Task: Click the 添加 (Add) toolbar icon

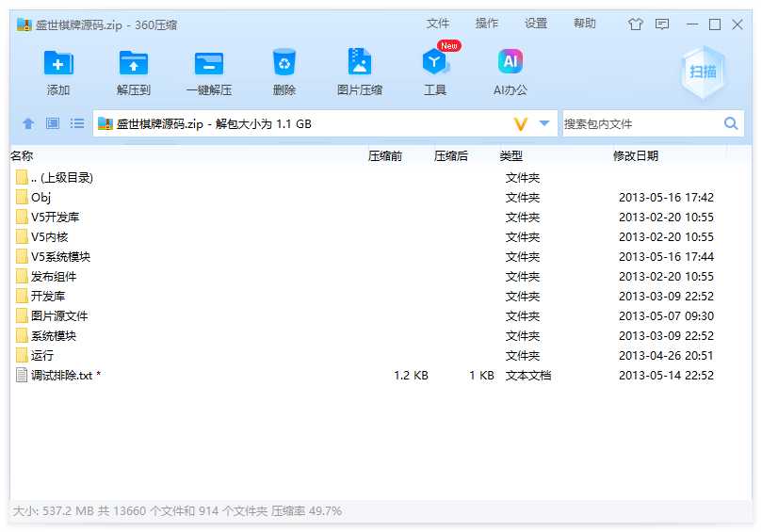Action: point(58,63)
